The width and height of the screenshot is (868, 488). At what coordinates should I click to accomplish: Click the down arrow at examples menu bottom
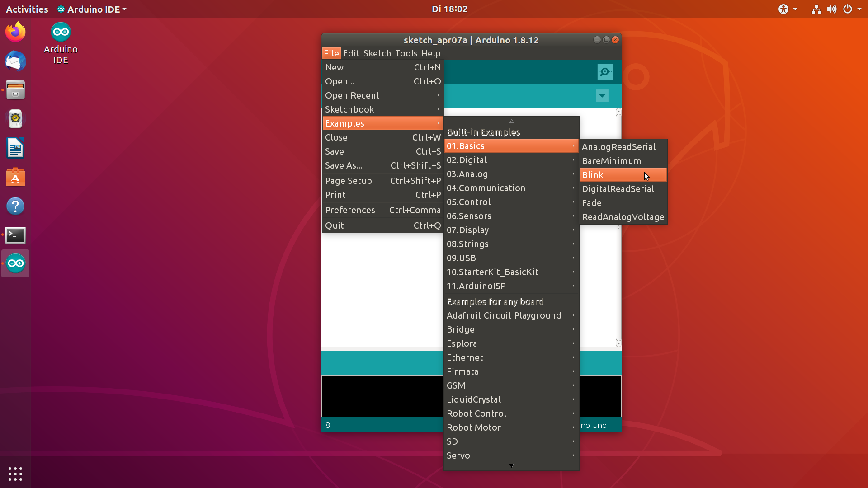coord(511,466)
